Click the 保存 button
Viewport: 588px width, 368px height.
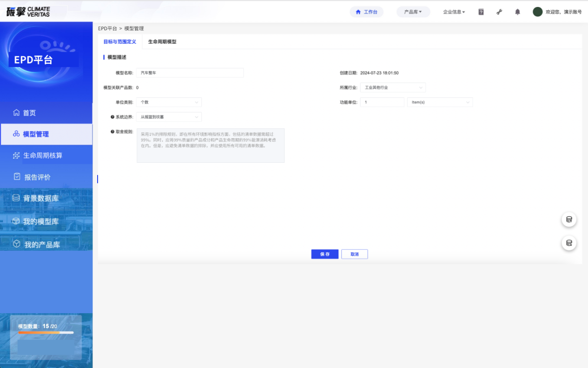324,254
